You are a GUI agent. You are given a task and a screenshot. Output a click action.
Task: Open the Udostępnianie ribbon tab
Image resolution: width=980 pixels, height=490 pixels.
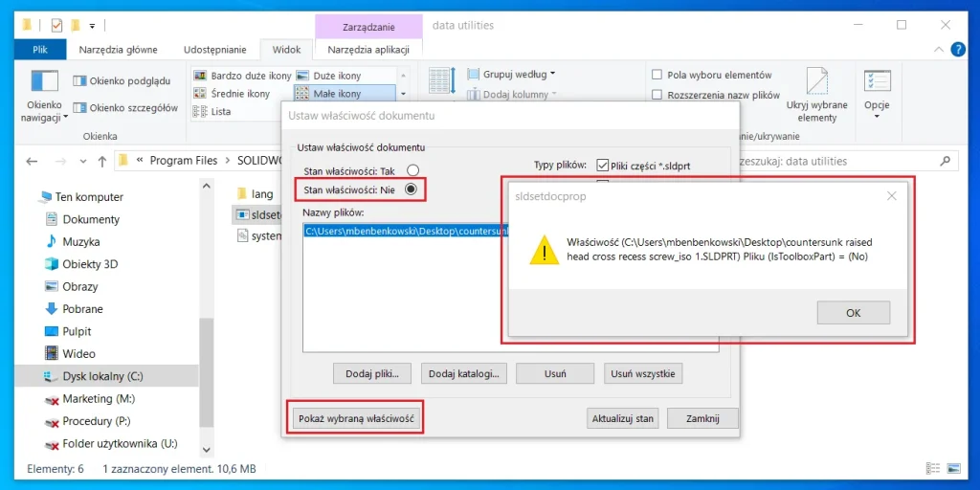click(x=214, y=50)
